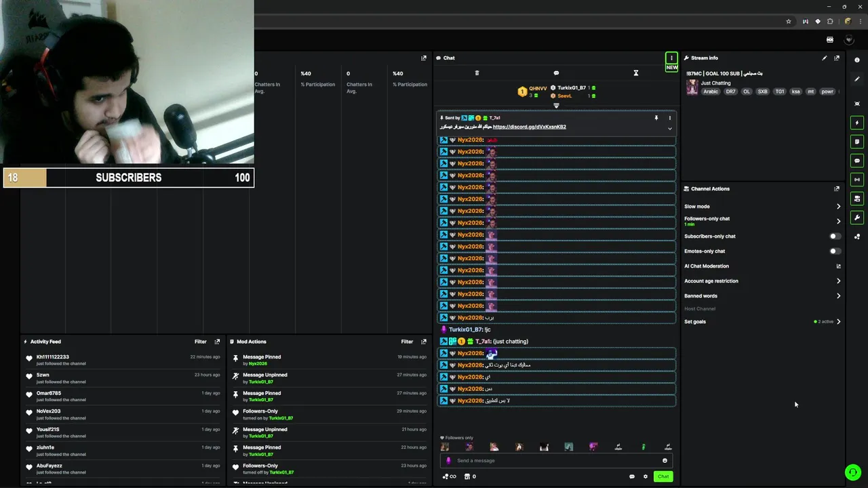Expand Account age restriction settings
Image resolution: width=868 pixels, height=488 pixels.
838,281
